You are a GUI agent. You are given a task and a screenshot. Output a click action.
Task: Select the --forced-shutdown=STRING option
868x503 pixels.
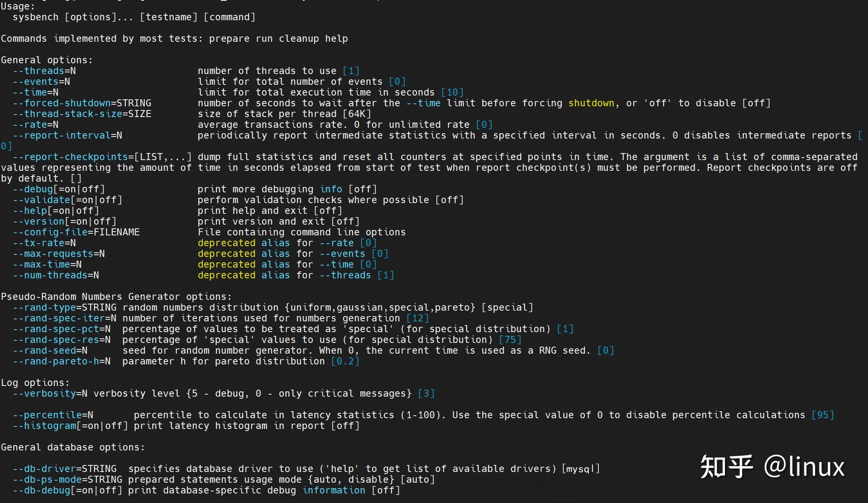82,103
